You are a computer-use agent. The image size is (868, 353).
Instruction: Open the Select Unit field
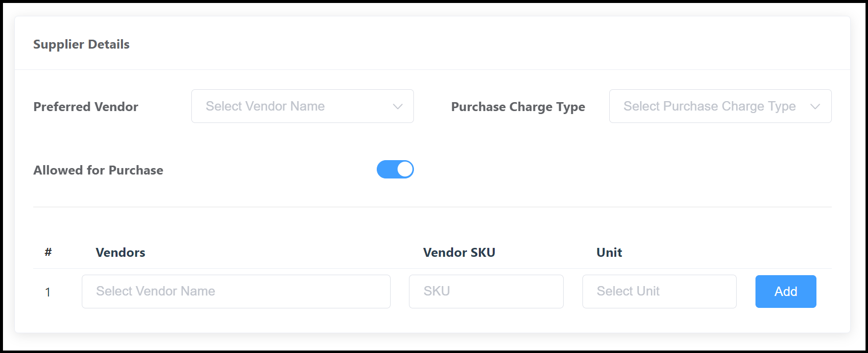click(659, 292)
